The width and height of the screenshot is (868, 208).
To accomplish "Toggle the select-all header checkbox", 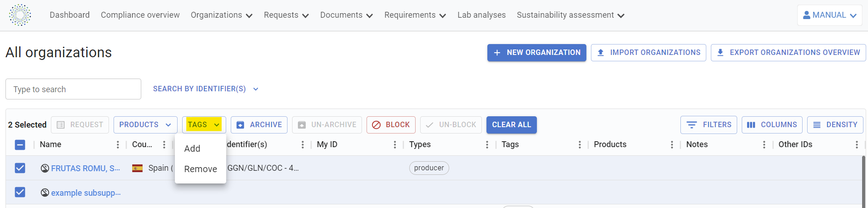I will 20,145.
